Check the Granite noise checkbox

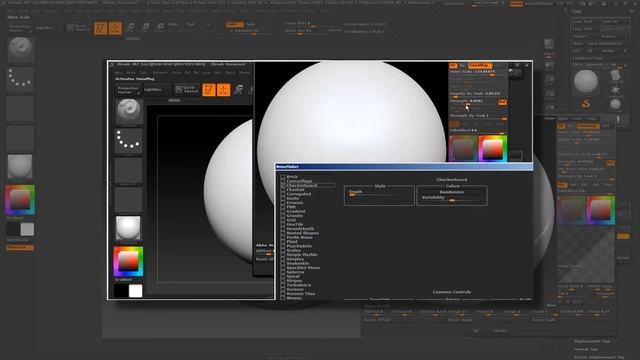[x=282, y=216]
